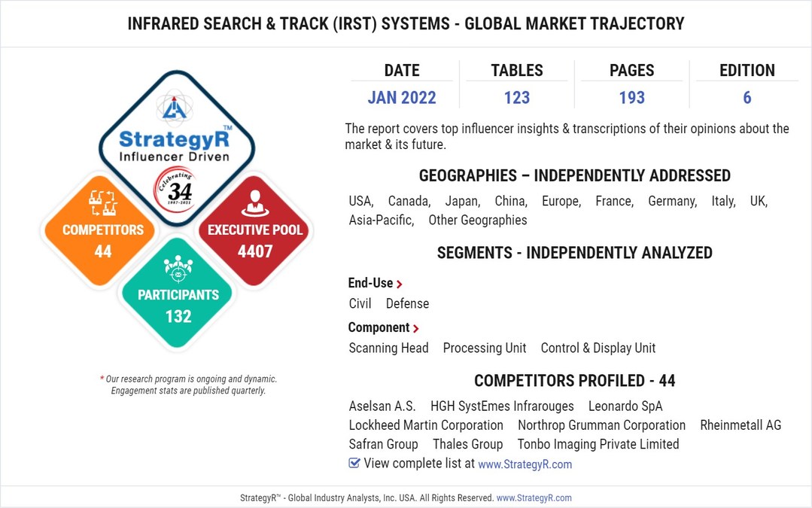The image size is (812, 508).
Task: Click the Tables value 123
Action: coord(517,97)
